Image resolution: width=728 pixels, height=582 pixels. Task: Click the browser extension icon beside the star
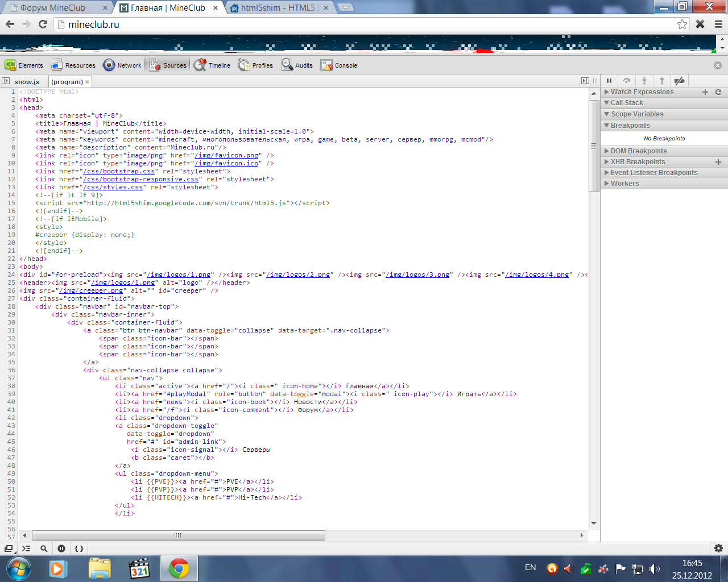700,24
